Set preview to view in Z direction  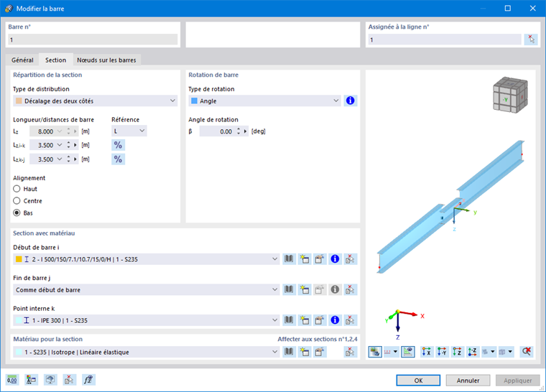[x=457, y=352]
